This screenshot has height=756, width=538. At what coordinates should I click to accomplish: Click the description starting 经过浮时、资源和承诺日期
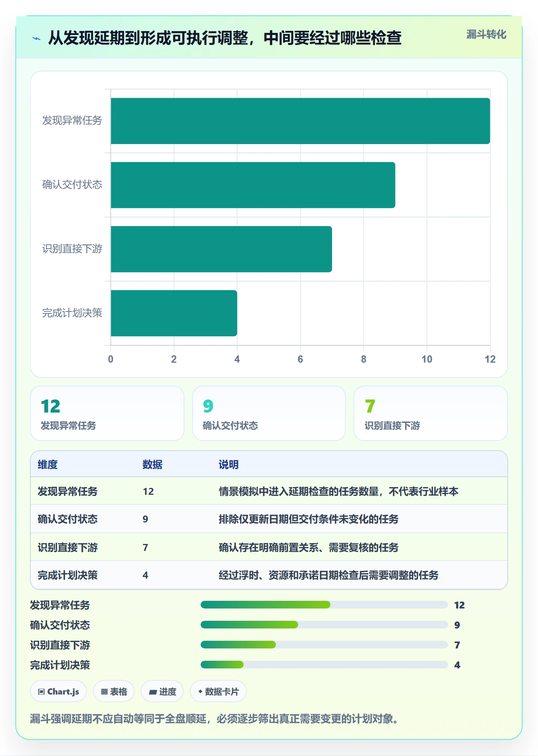tap(329, 575)
